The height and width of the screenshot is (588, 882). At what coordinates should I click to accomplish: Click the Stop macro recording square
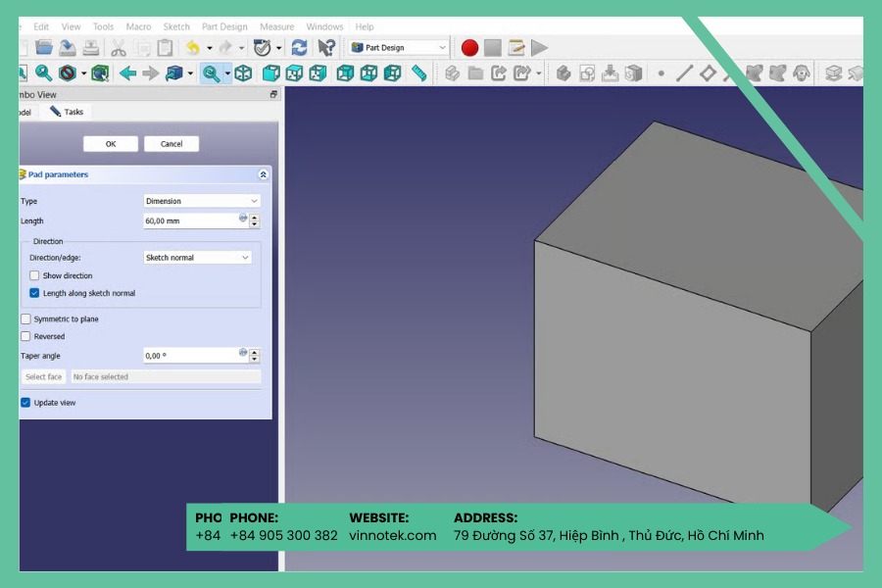[493, 48]
